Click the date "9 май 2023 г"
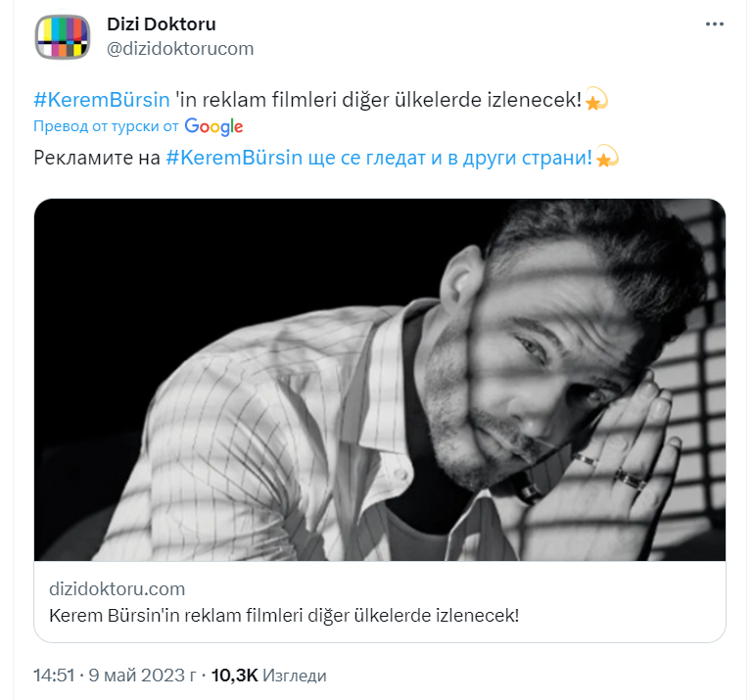753x700 pixels. coord(140,676)
